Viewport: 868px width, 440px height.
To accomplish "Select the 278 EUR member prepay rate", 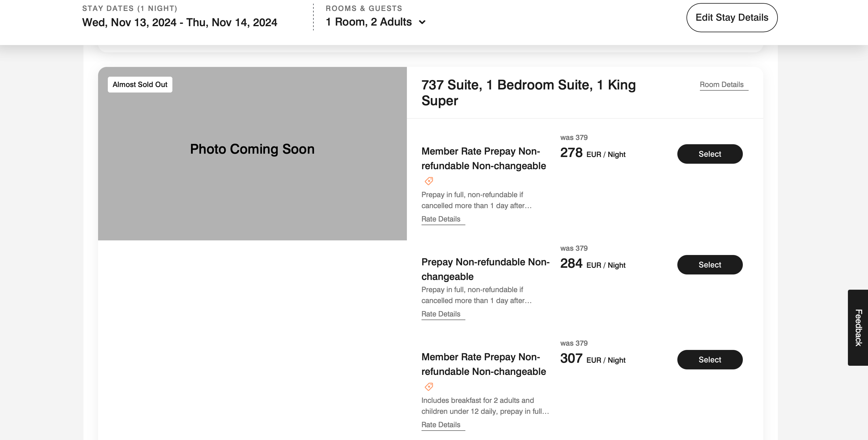I will pos(710,154).
